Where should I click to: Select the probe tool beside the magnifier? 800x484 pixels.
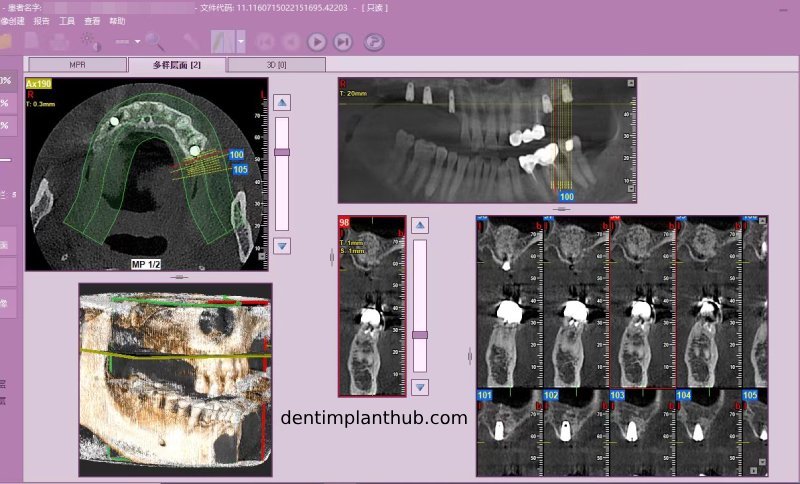192,41
